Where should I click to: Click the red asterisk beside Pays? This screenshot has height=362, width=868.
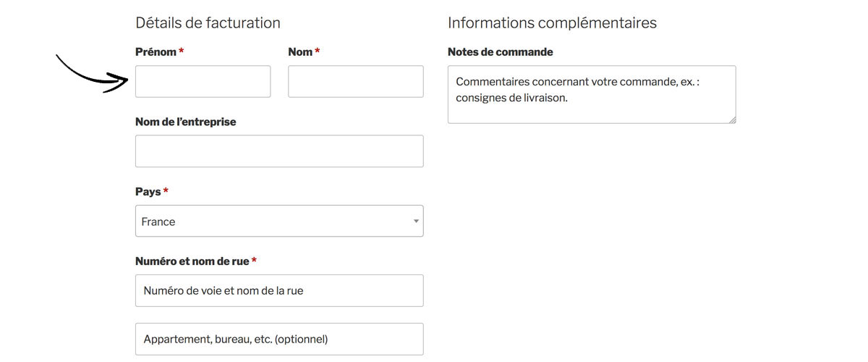coord(166,190)
